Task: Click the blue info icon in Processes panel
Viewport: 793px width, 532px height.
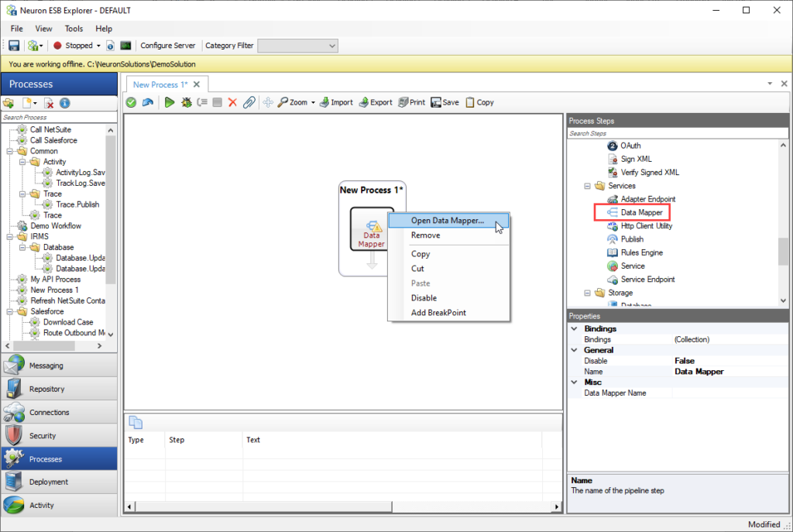Action: click(65, 103)
